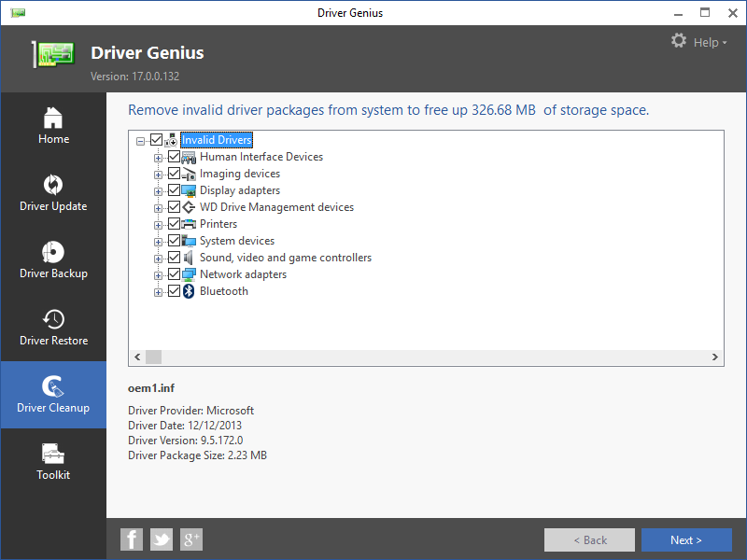
Task: Expand WD Drive Management devices node
Action: pos(158,208)
